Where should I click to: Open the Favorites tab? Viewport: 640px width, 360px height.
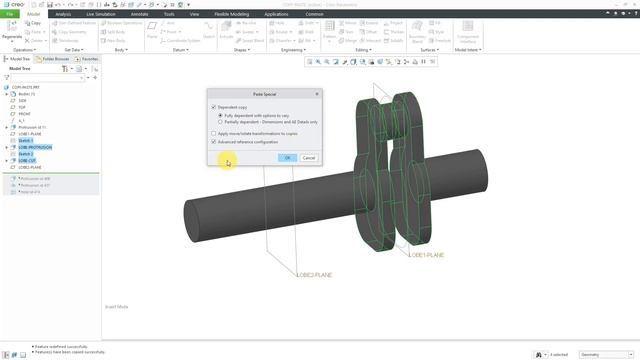click(87, 59)
